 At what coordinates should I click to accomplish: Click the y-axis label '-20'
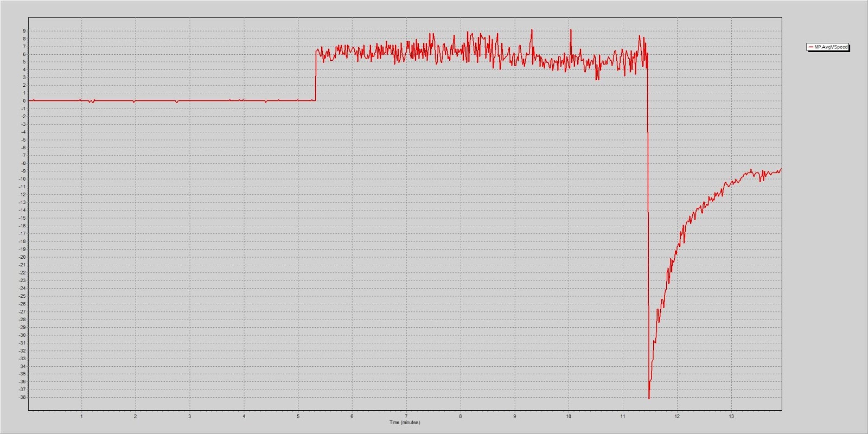point(22,257)
